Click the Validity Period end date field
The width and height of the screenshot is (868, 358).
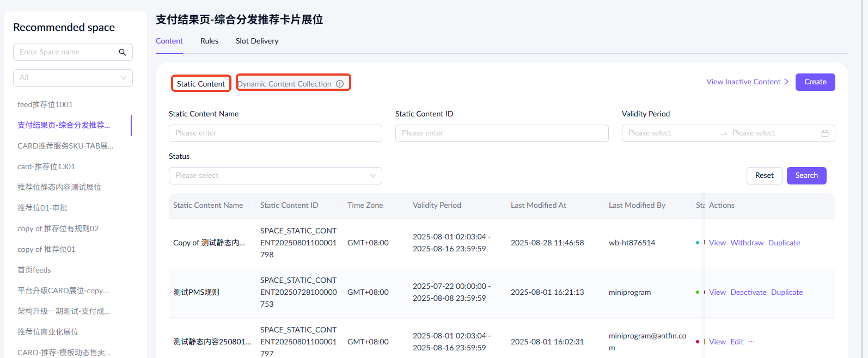pyautogui.click(x=773, y=133)
